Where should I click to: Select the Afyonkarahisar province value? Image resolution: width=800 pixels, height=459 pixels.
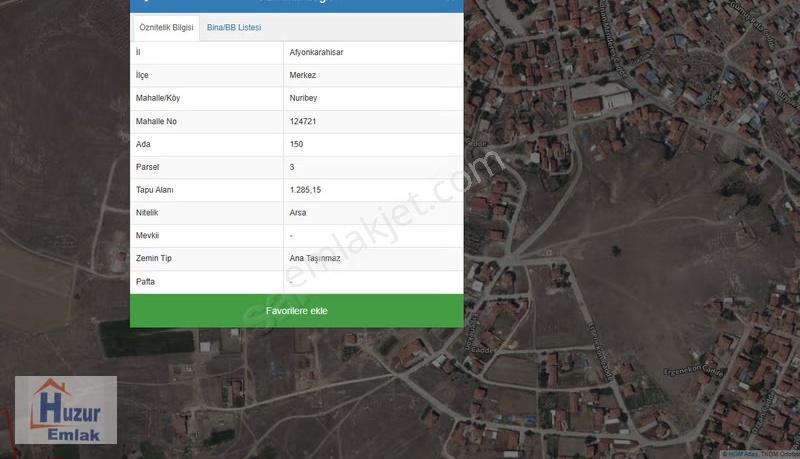pos(316,52)
